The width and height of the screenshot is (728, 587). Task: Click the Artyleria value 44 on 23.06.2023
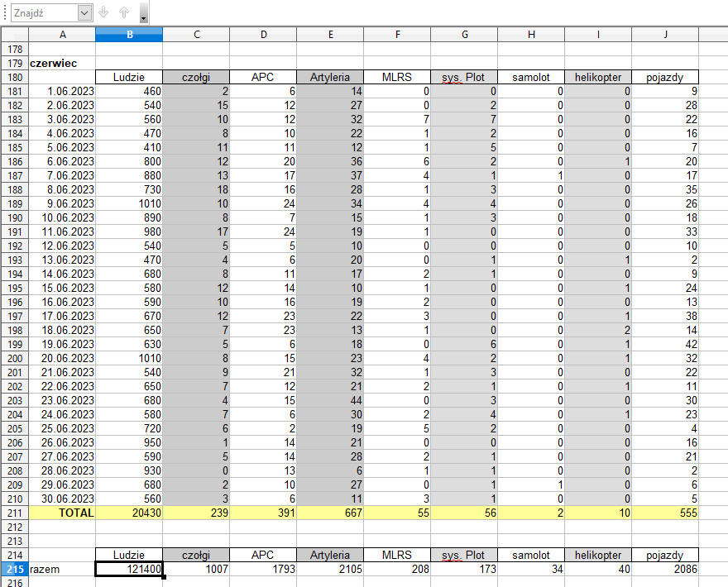pyautogui.click(x=330, y=400)
